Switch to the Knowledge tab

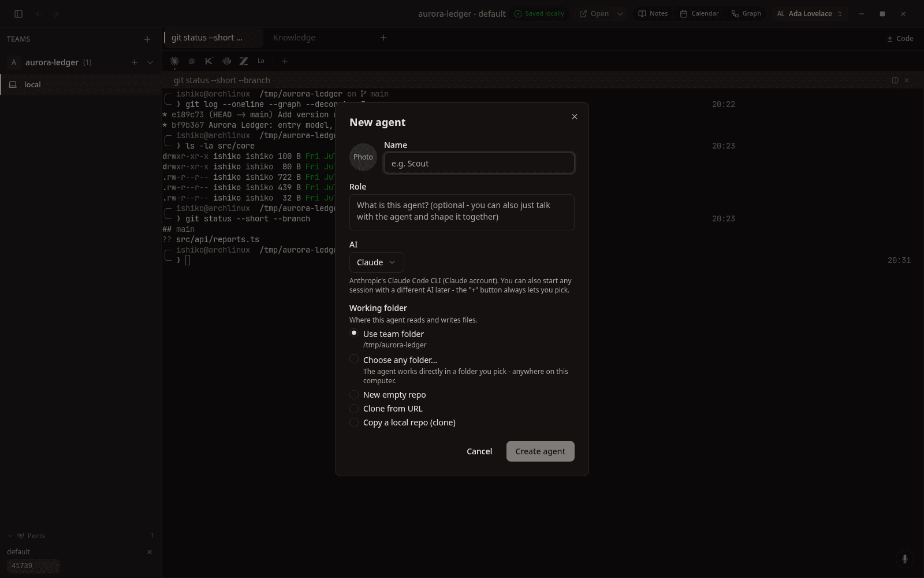point(294,38)
